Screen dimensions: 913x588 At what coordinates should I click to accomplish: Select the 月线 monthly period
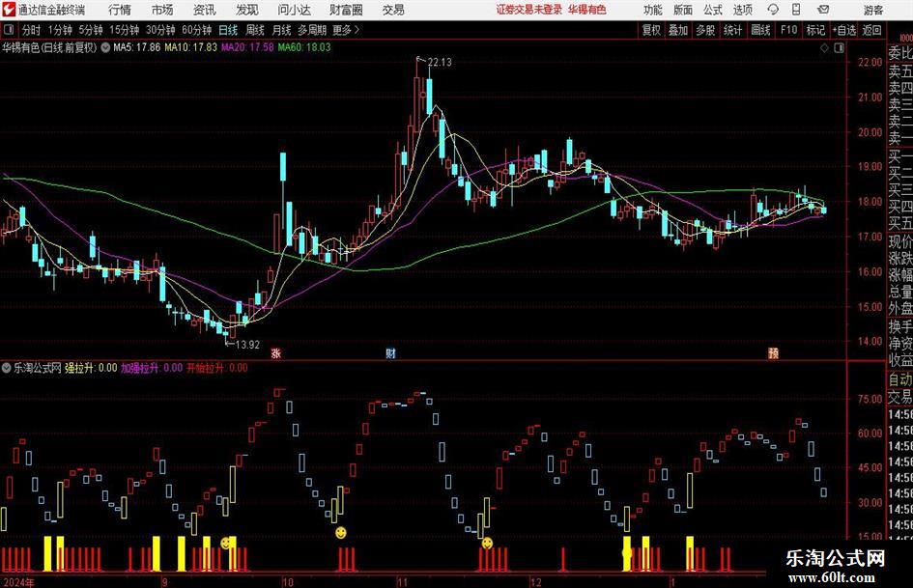pyautogui.click(x=281, y=30)
